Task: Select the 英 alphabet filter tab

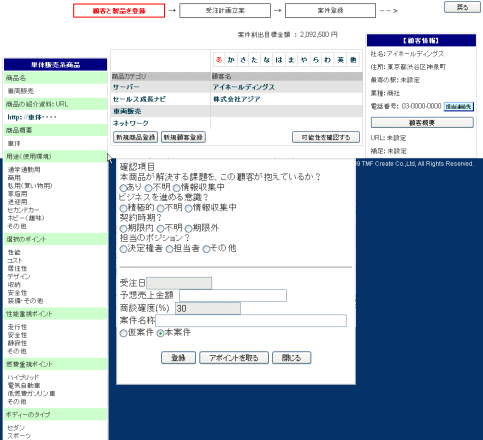Action: (x=340, y=60)
